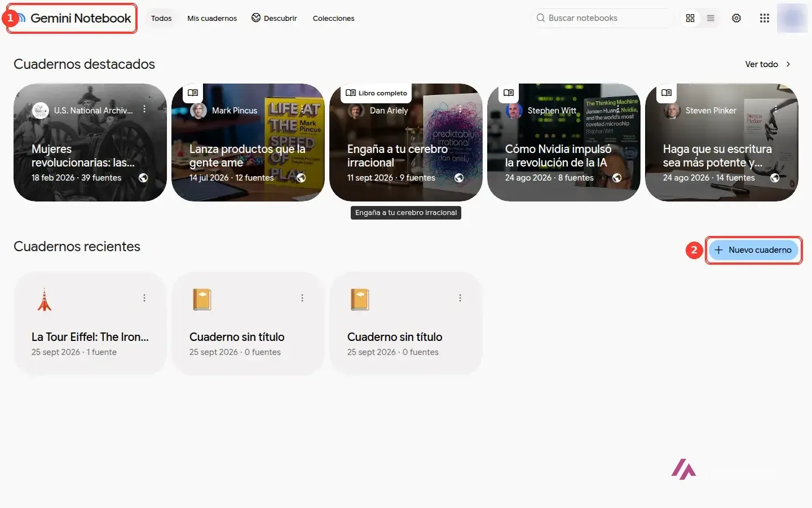The height and width of the screenshot is (508, 812).
Task: Click Stephen Witt author avatar
Action: click(x=514, y=111)
